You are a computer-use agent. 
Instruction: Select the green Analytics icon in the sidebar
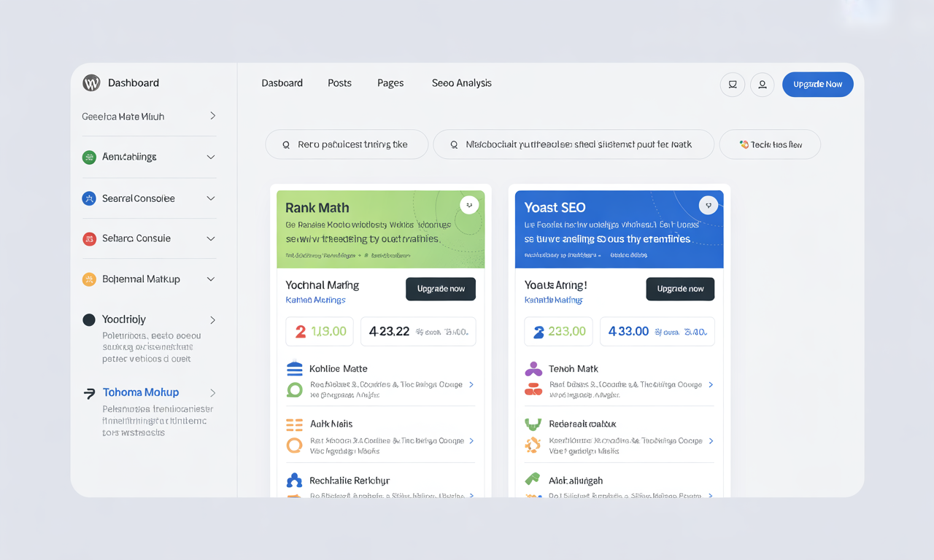(x=90, y=157)
